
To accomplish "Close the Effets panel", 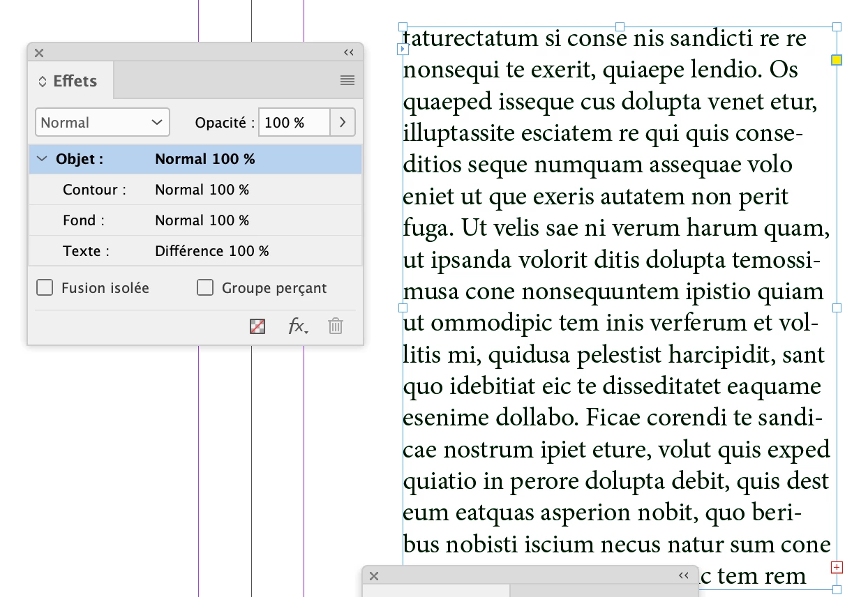I will [39, 52].
